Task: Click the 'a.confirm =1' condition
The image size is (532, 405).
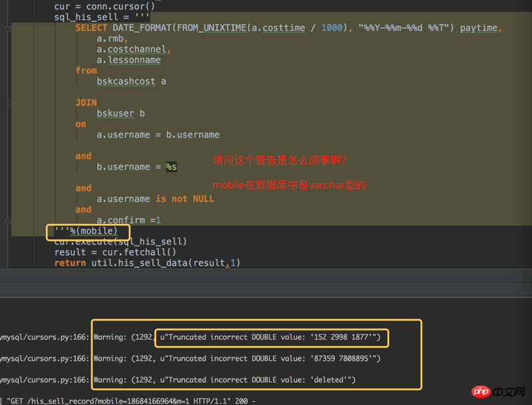Action: pyautogui.click(x=128, y=220)
